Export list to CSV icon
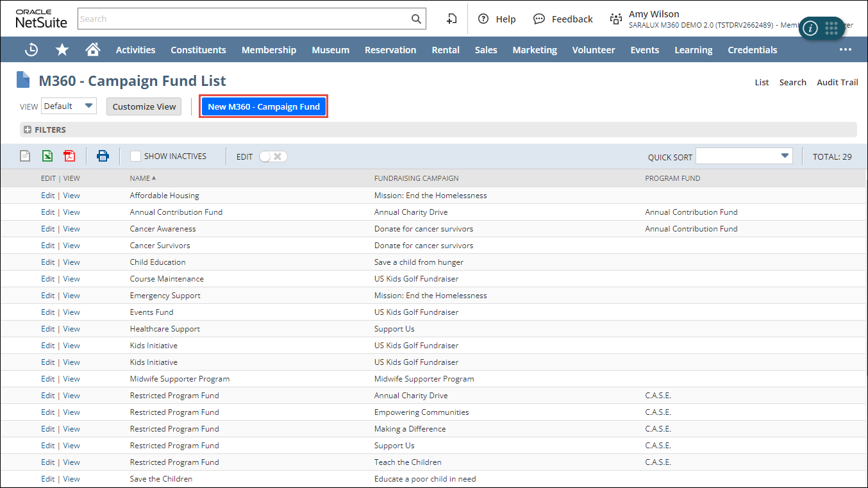The image size is (868, 488). tap(25, 156)
